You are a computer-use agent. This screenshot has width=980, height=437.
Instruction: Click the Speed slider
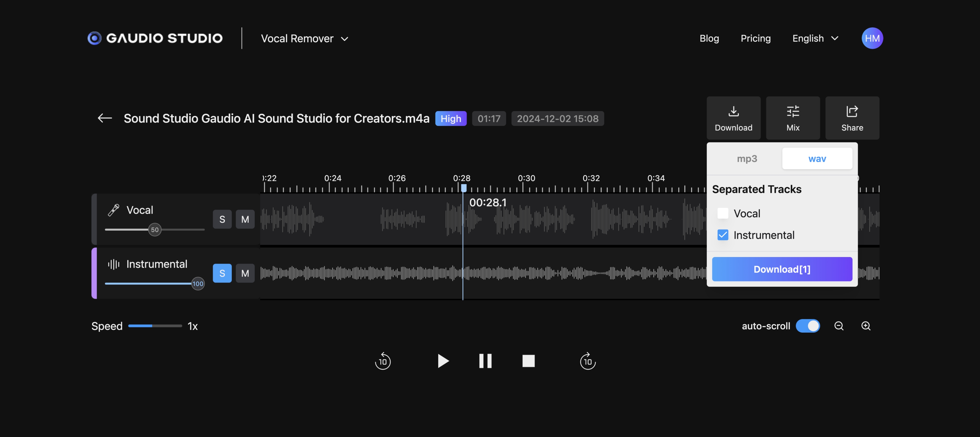pos(155,326)
